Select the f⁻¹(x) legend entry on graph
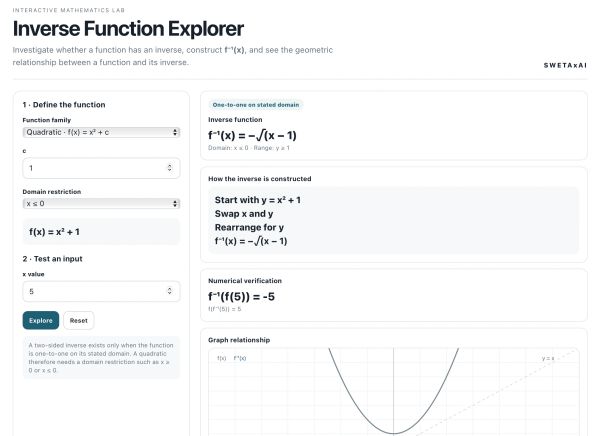The image size is (600, 436). [240, 358]
